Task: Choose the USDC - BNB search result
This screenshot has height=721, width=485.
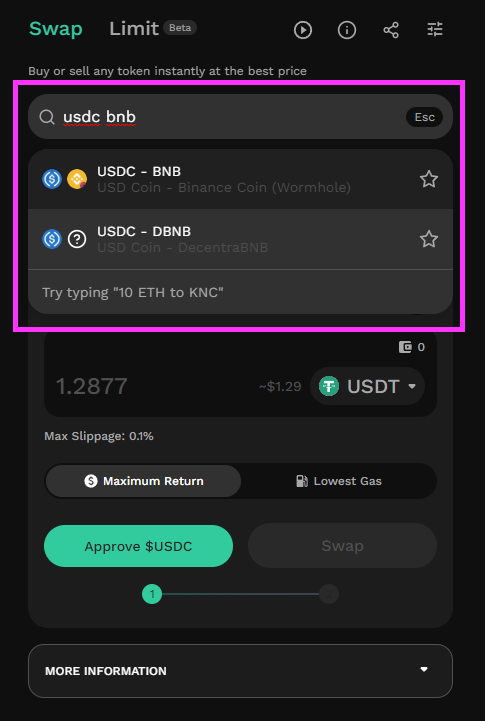Action: tap(240, 179)
